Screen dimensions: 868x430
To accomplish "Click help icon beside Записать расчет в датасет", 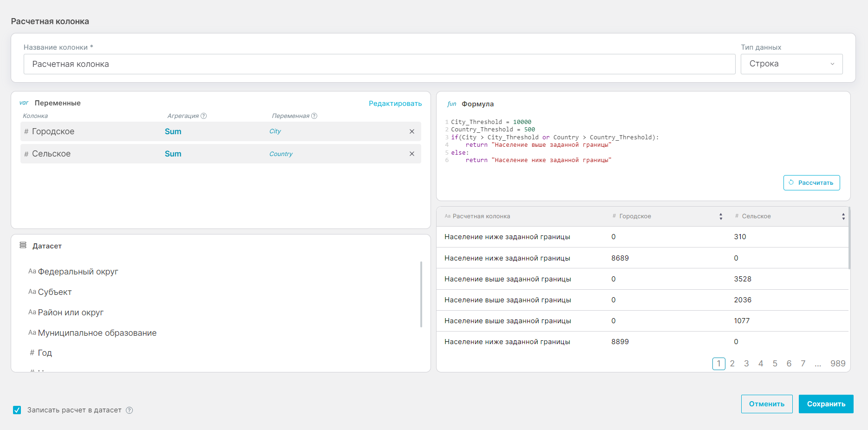I will (x=130, y=410).
